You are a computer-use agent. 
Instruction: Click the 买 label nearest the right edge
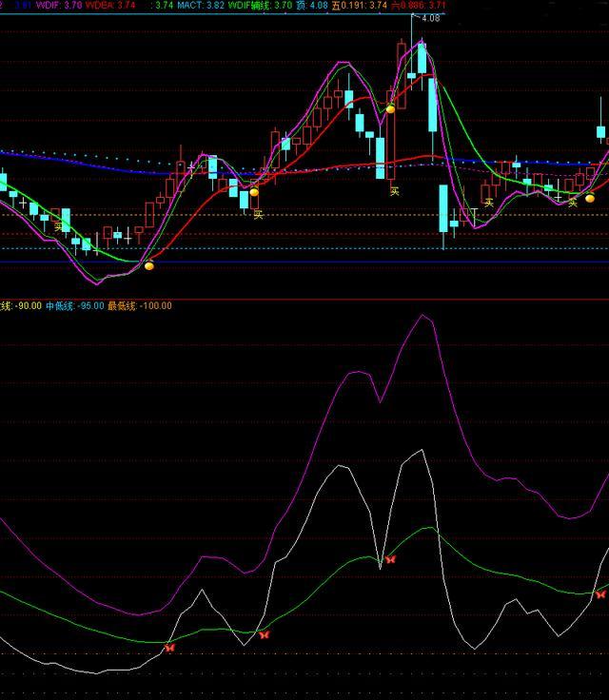pyautogui.click(x=572, y=204)
